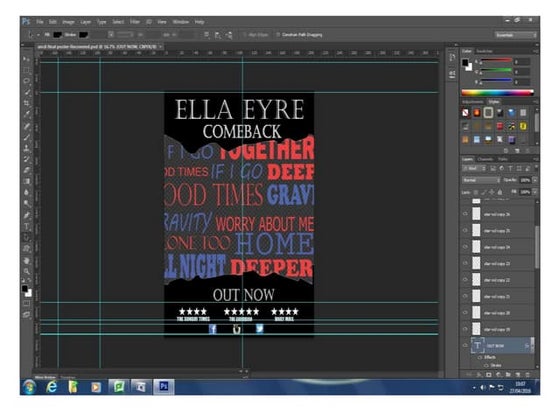Screen dimensions: 560x420
Task: Open the File menu
Action: click(40, 22)
